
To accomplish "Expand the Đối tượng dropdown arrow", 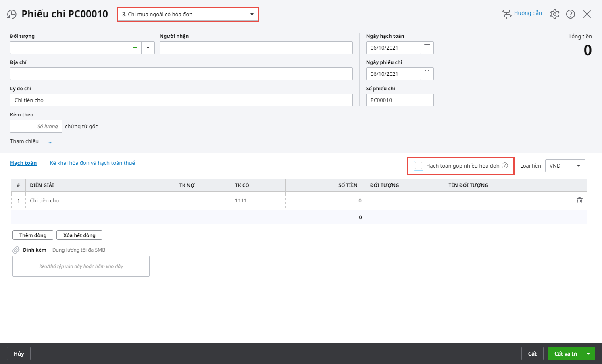I will click(148, 48).
